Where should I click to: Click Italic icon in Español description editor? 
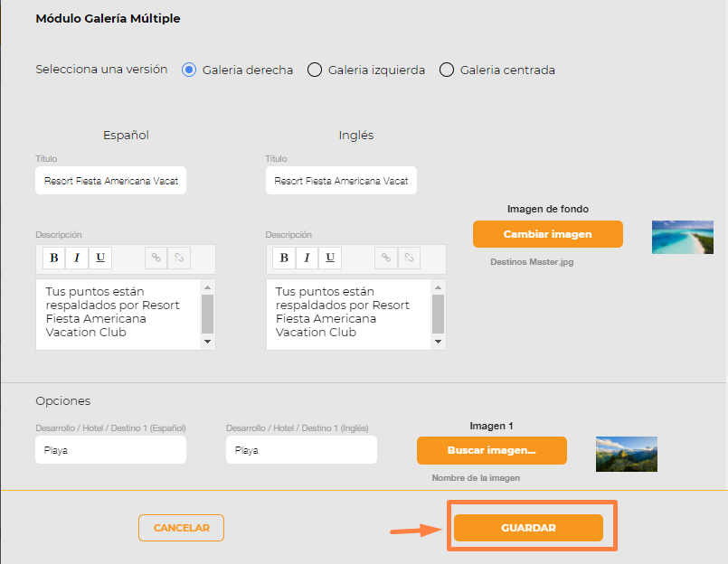77,258
